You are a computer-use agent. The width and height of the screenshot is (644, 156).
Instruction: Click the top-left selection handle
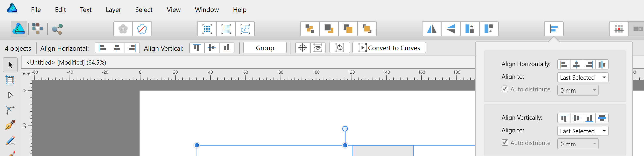click(x=197, y=145)
